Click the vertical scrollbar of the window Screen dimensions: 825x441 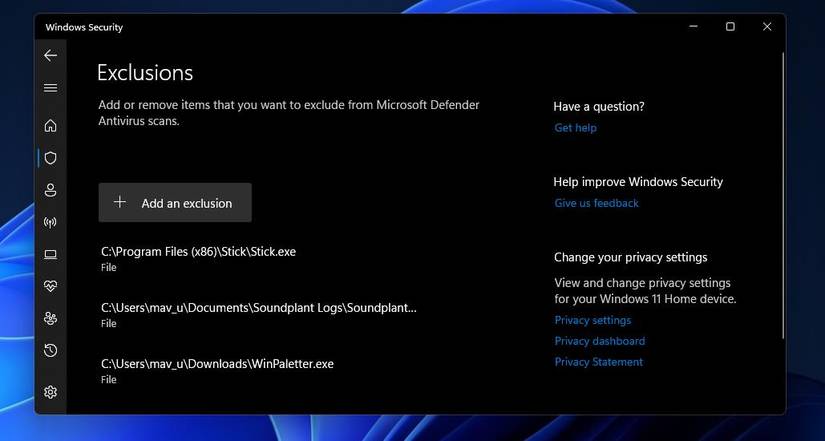[x=783, y=195]
